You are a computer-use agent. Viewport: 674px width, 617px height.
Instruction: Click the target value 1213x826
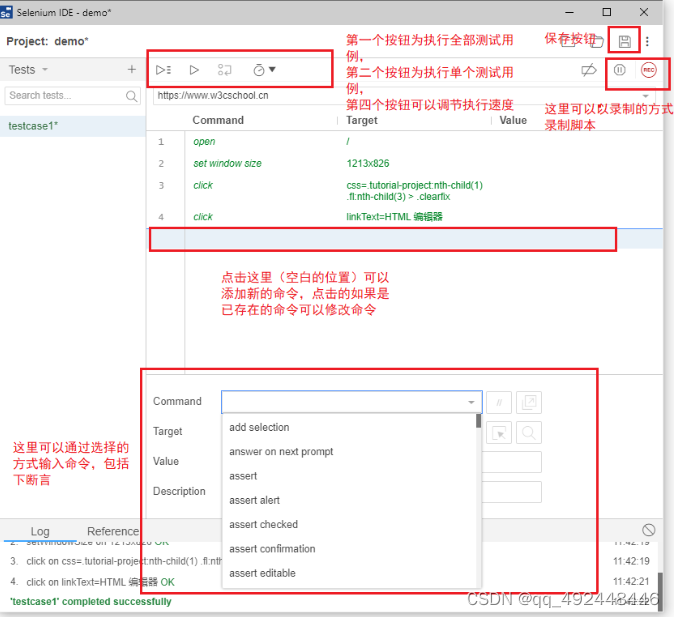pyautogui.click(x=368, y=163)
